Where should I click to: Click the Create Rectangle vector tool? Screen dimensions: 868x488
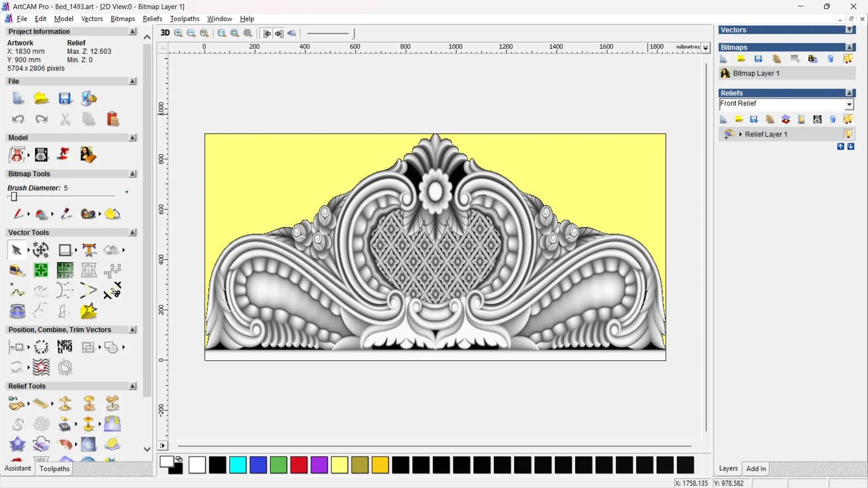point(65,250)
